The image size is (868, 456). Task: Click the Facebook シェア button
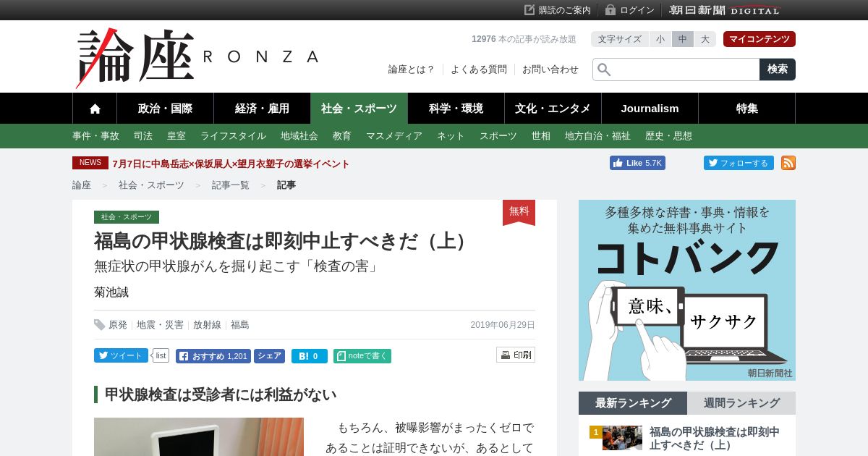pos(269,356)
